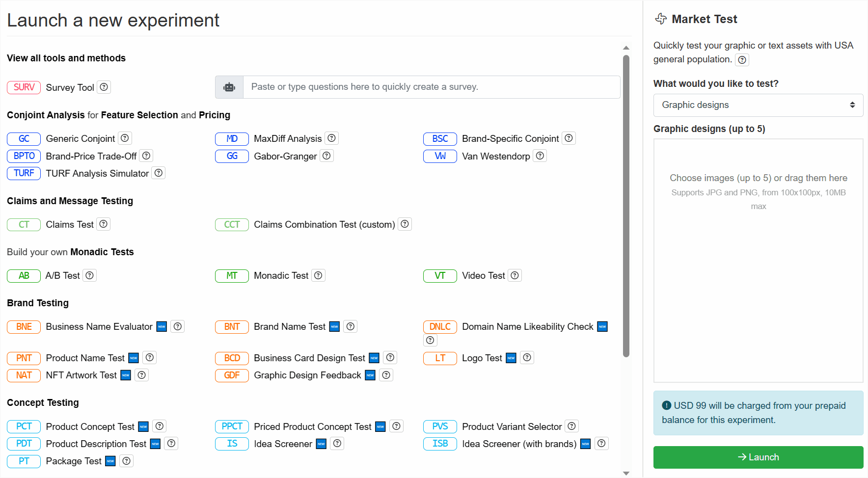The width and height of the screenshot is (868, 478).
Task: Show help for MaxDiff Analysis
Action: [332, 138]
